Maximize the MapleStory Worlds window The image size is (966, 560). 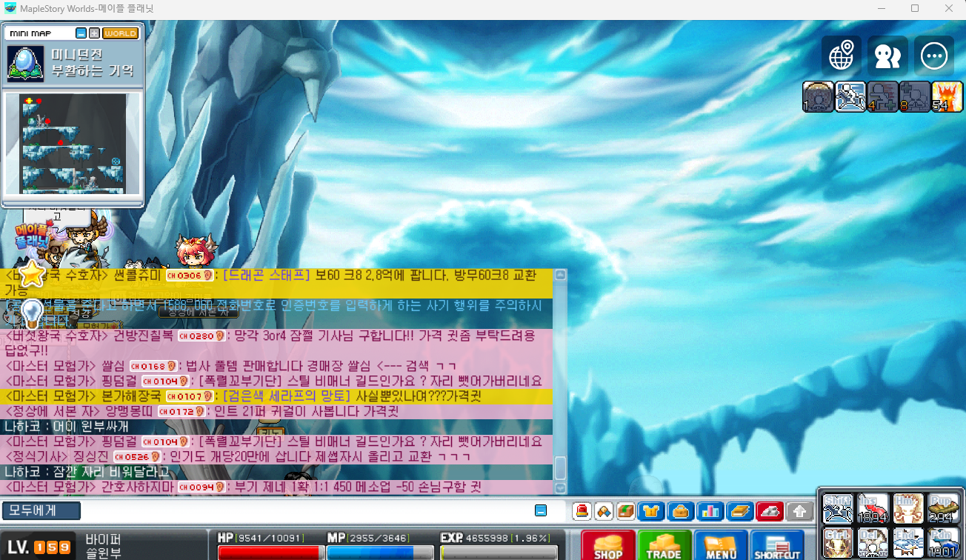click(x=915, y=9)
